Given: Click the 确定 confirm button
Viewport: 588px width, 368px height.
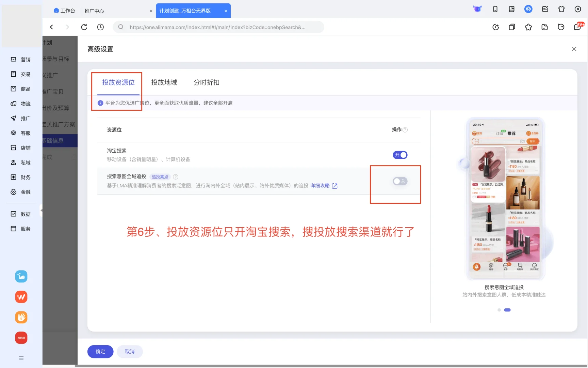Looking at the screenshot, I should 100,351.
